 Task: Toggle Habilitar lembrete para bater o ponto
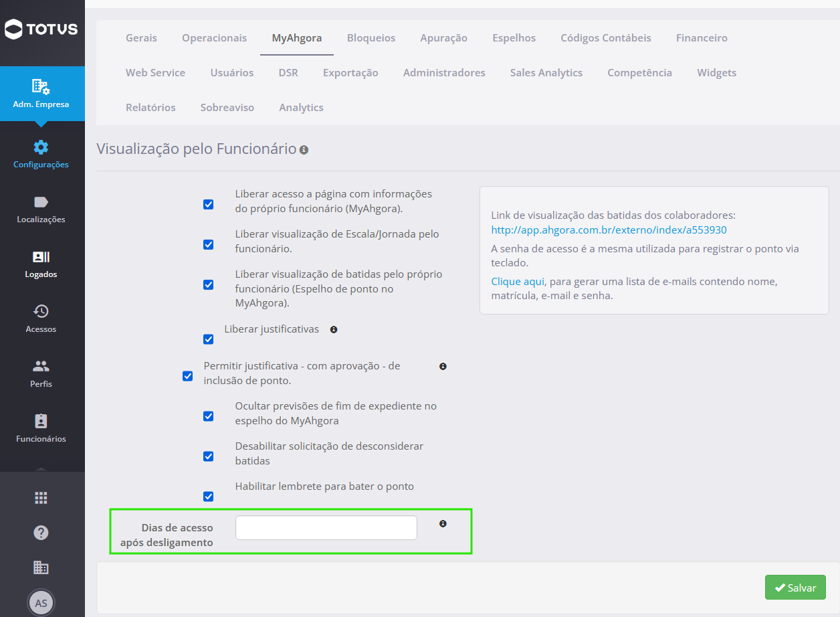coord(208,497)
